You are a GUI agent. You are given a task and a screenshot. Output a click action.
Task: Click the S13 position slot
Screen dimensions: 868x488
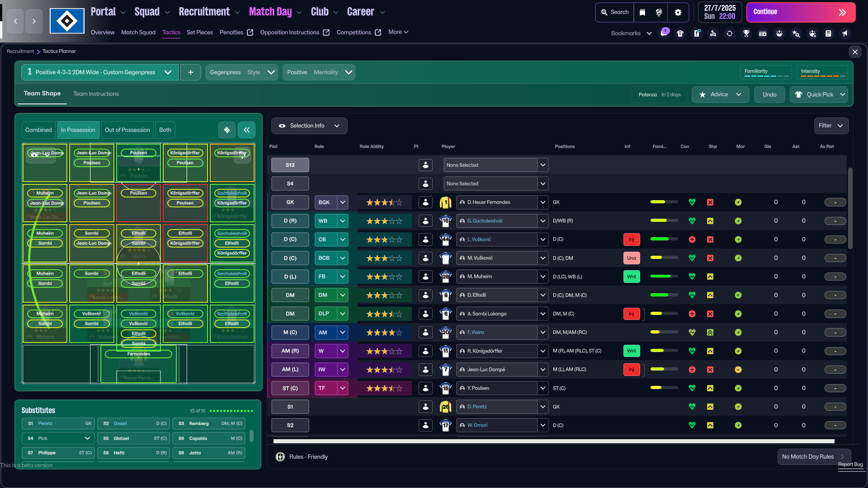tap(290, 165)
